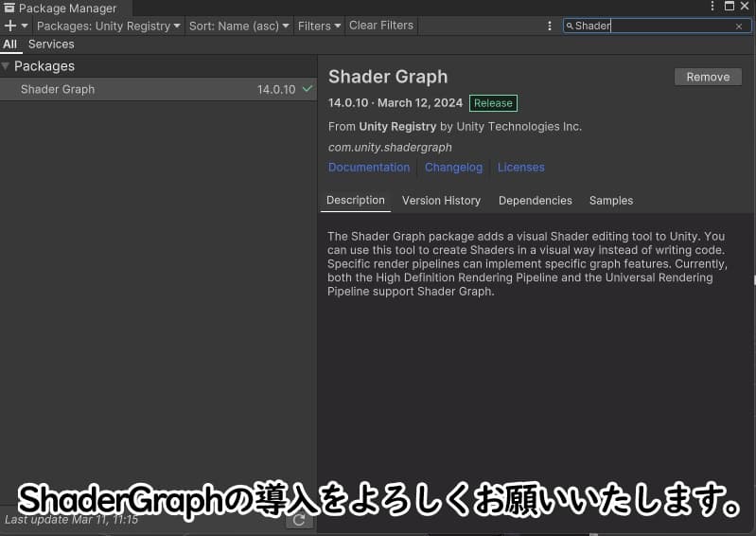Viewport: 756px width, 536px height.
Task: Open the Documentation link
Action: [369, 168]
